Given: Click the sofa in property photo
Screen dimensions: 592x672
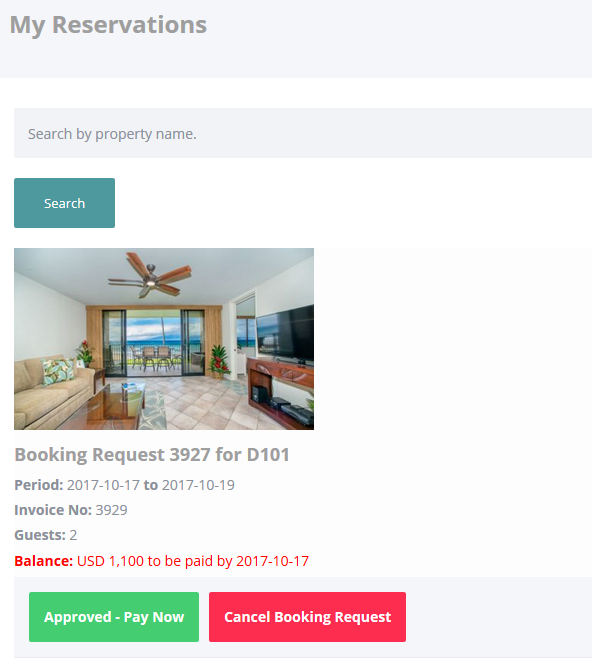Looking at the screenshot, I should (54, 392).
